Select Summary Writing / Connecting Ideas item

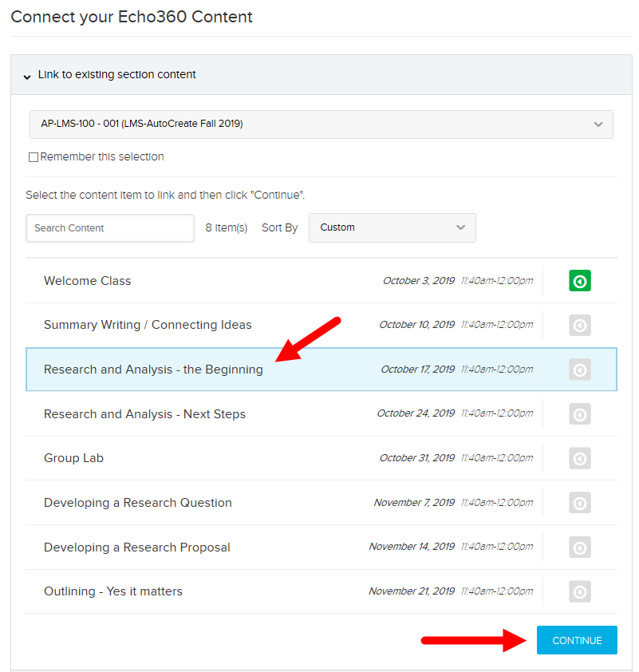click(321, 325)
